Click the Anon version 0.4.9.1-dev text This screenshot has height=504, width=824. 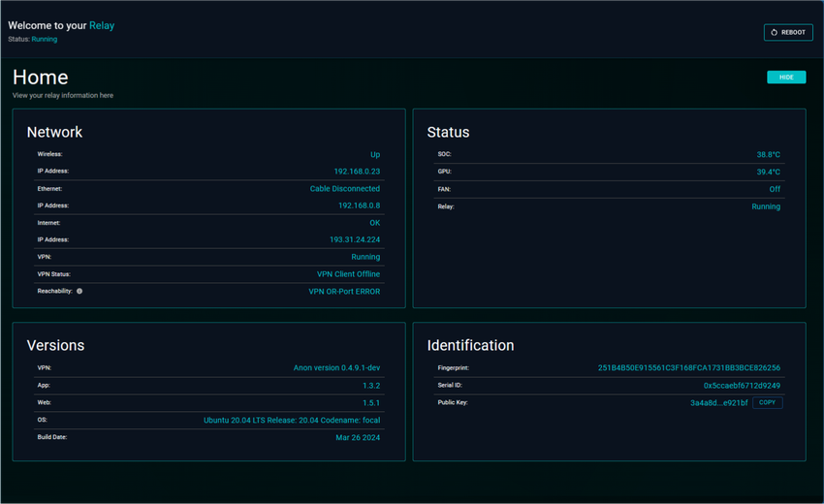pyautogui.click(x=336, y=368)
